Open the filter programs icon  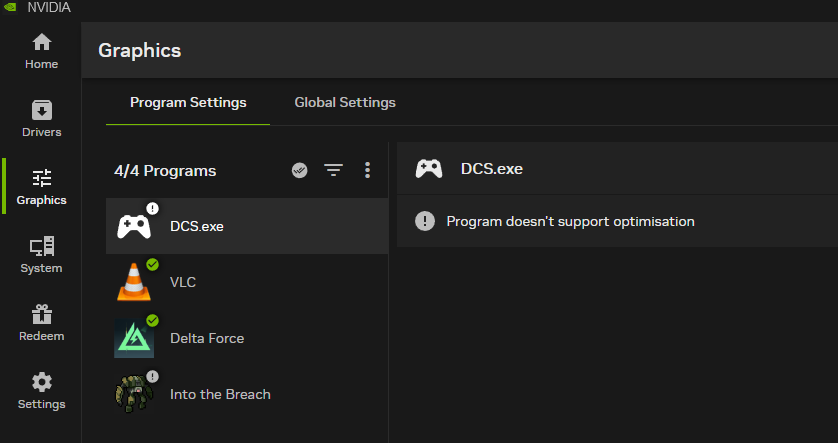point(333,170)
